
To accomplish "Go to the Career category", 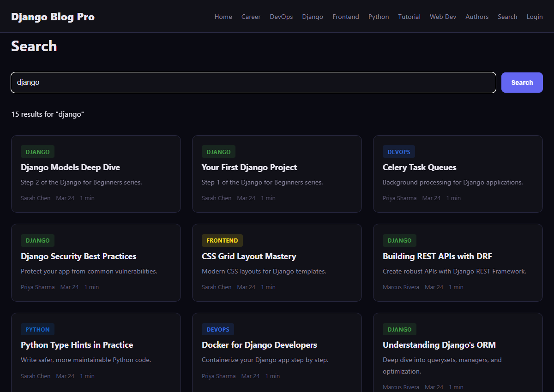I will [x=251, y=17].
